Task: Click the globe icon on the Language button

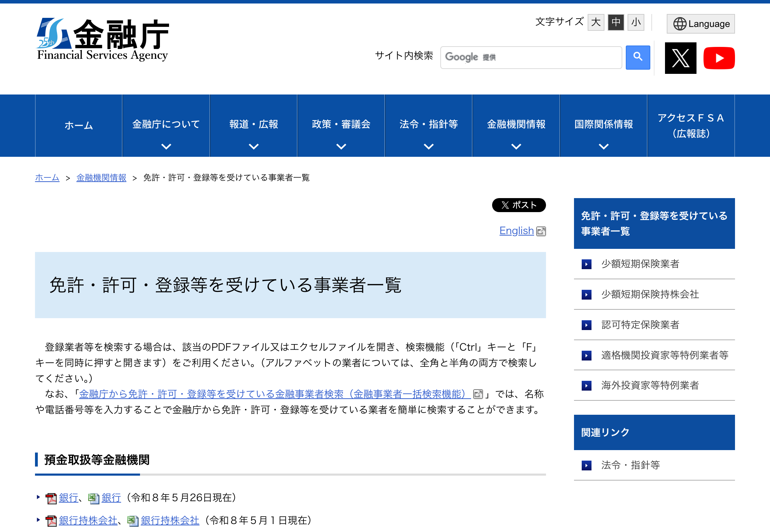Action: coord(679,24)
